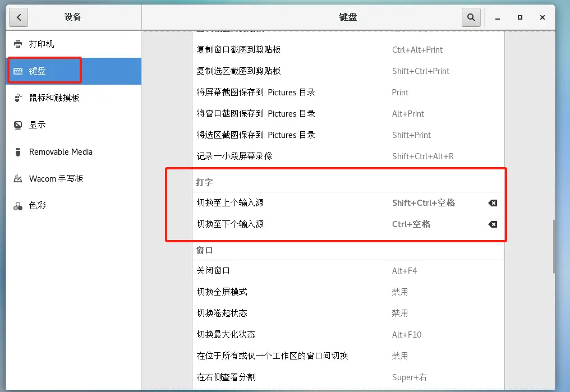Click the mouse and touchpad icon
This screenshot has height=392, width=570.
(x=18, y=98)
